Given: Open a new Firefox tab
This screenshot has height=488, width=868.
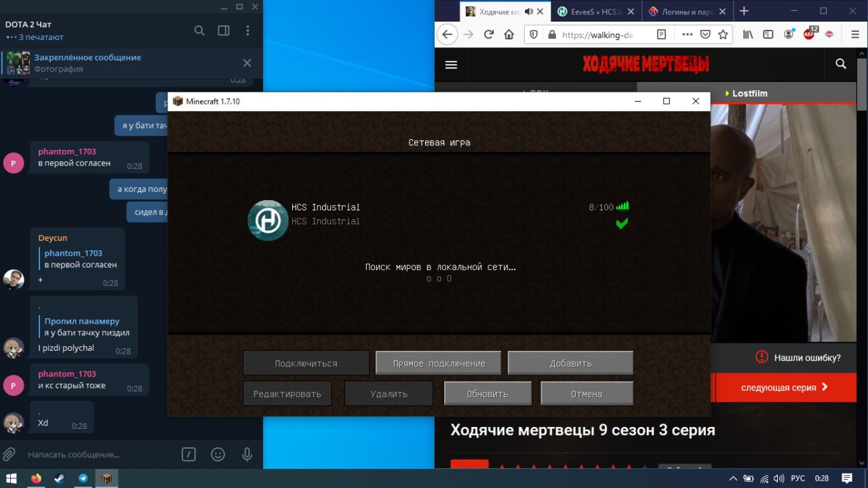Looking at the screenshot, I should (x=744, y=11).
